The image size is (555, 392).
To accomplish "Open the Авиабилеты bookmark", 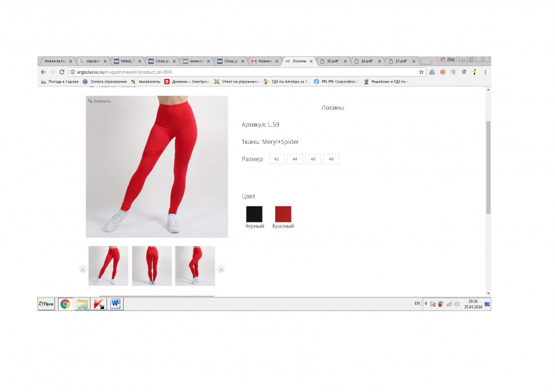I will [146, 82].
